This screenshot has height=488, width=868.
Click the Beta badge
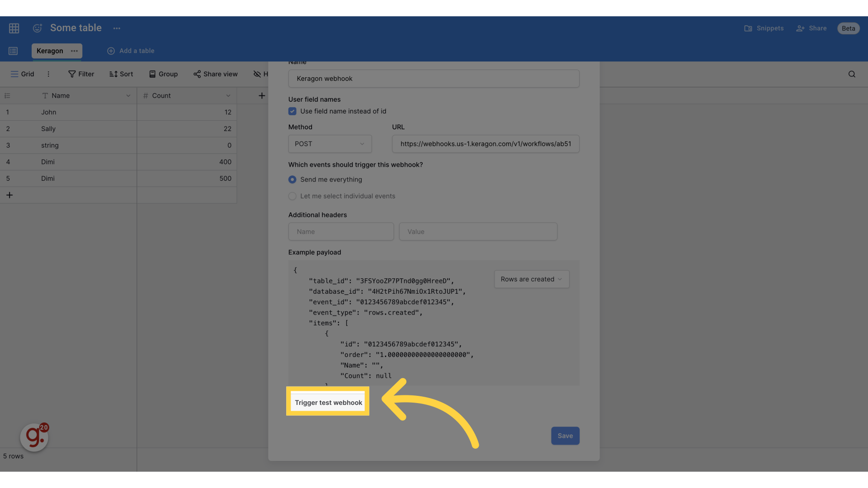pos(848,28)
